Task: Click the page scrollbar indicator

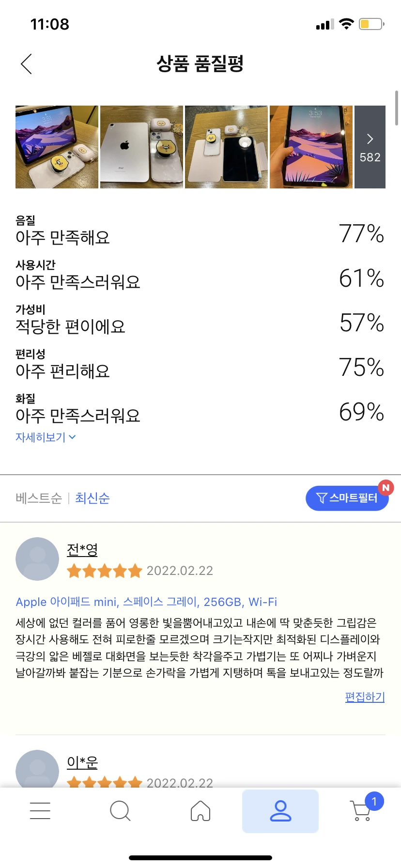Action: pos(397,108)
